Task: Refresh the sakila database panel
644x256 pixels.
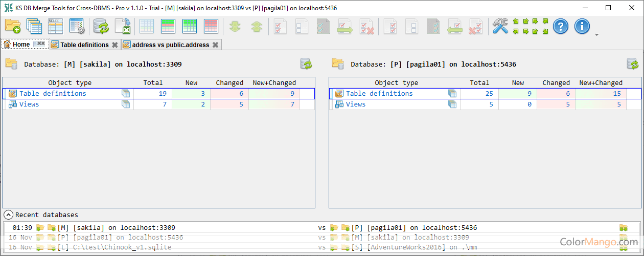Action: (306, 64)
